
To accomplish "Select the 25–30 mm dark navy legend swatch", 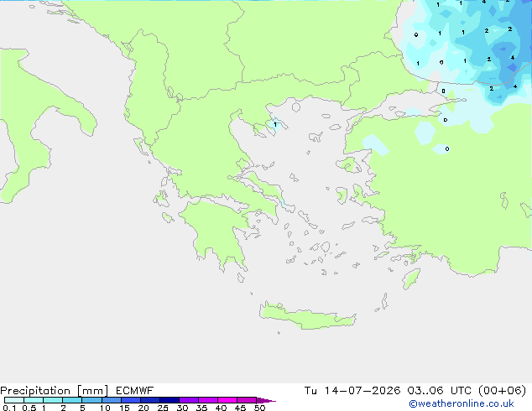I will tap(170, 400).
